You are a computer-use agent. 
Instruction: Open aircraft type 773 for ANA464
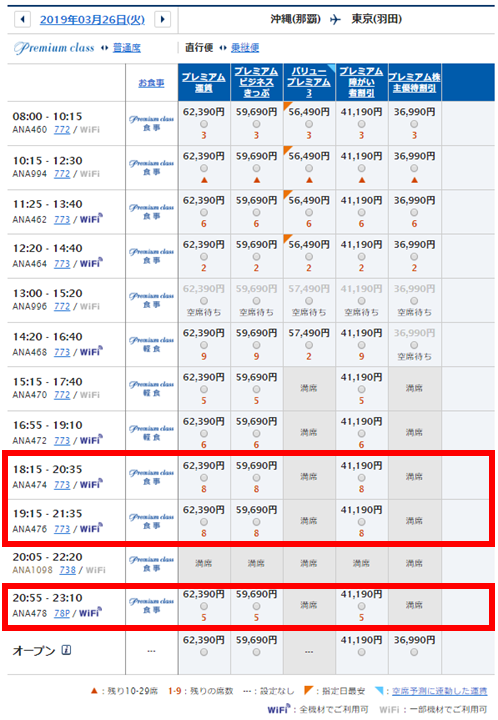(x=62, y=264)
